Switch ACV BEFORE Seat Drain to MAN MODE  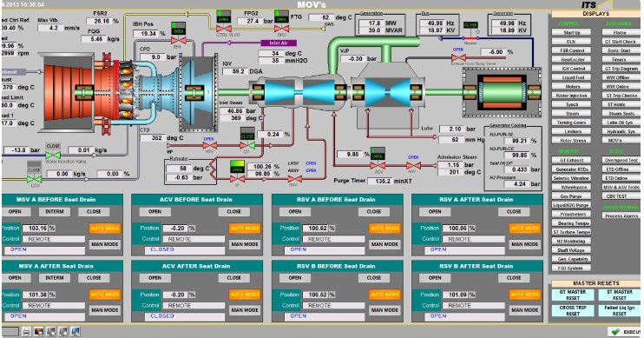pyautogui.click(x=245, y=244)
